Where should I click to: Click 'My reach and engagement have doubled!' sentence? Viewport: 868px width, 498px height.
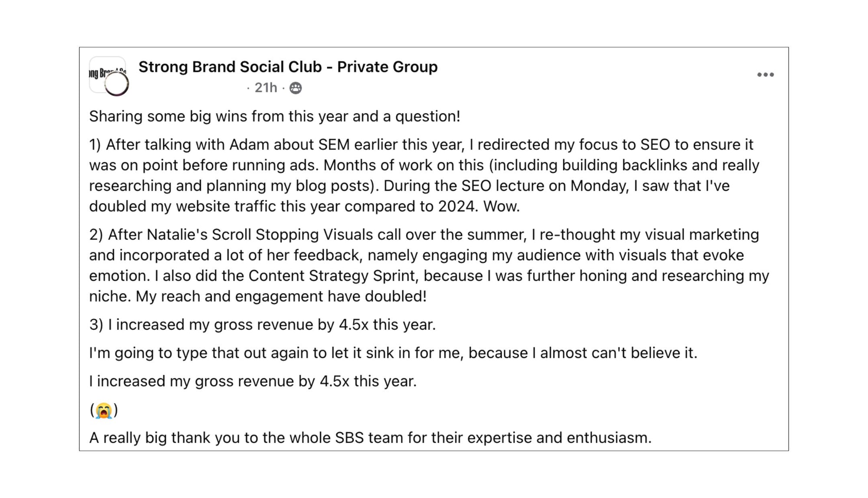(281, 296)
